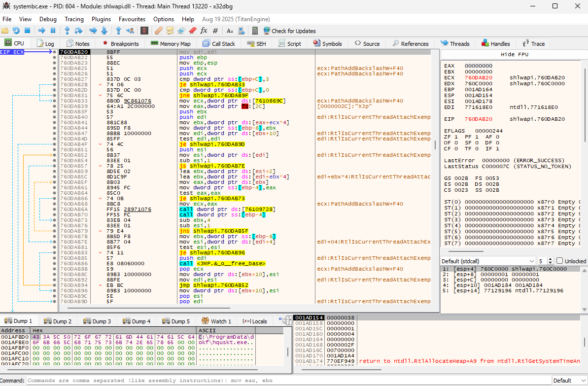Viewport: 588px width, 386px height.
Task: Click the dump tab-bar right scroll arrow
Action: click(x=290, y=321)
